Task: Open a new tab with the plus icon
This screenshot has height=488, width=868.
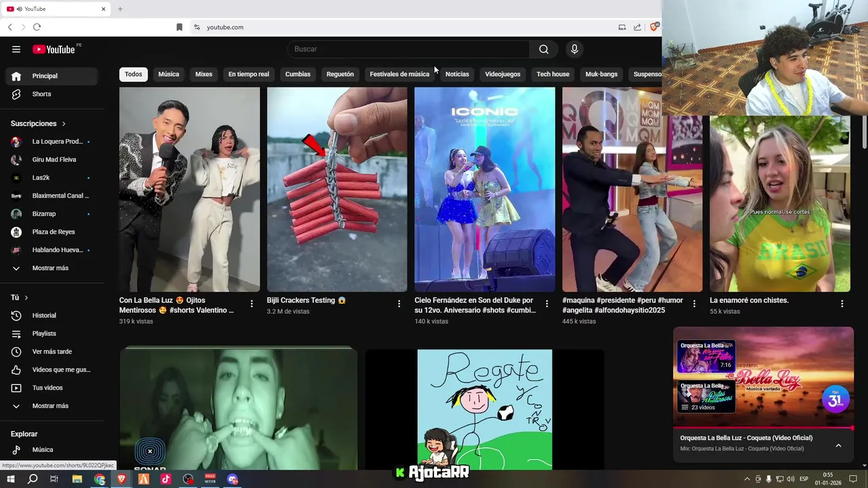Action: point(120,9)
